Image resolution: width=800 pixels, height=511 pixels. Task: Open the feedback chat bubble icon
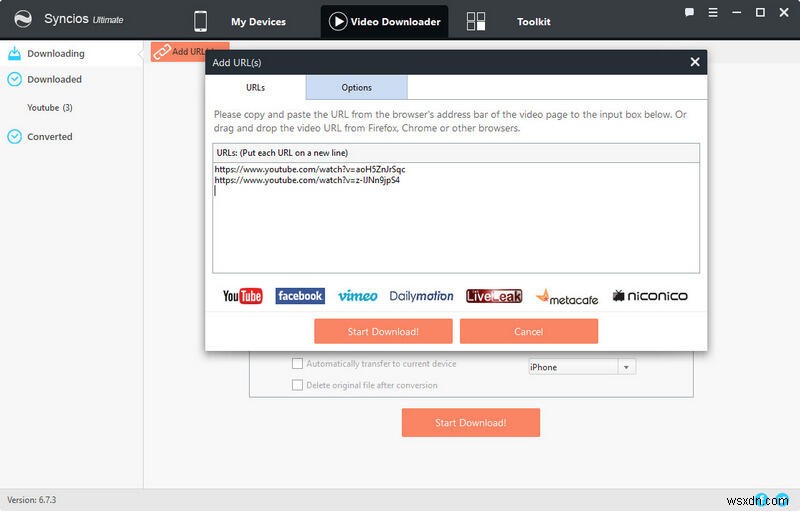click(x=689, y=12)
